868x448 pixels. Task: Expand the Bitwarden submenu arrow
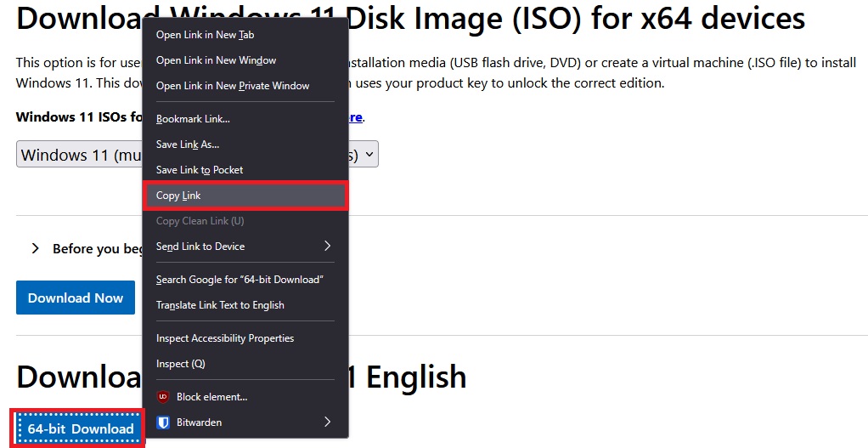tap(328, 422)
